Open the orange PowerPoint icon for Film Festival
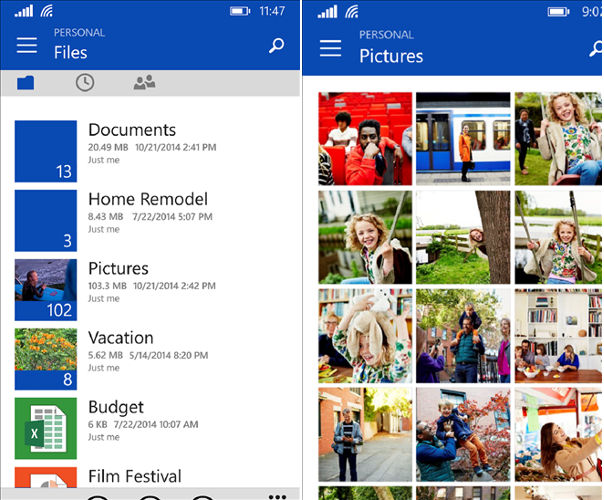 (x=46, y=477)
